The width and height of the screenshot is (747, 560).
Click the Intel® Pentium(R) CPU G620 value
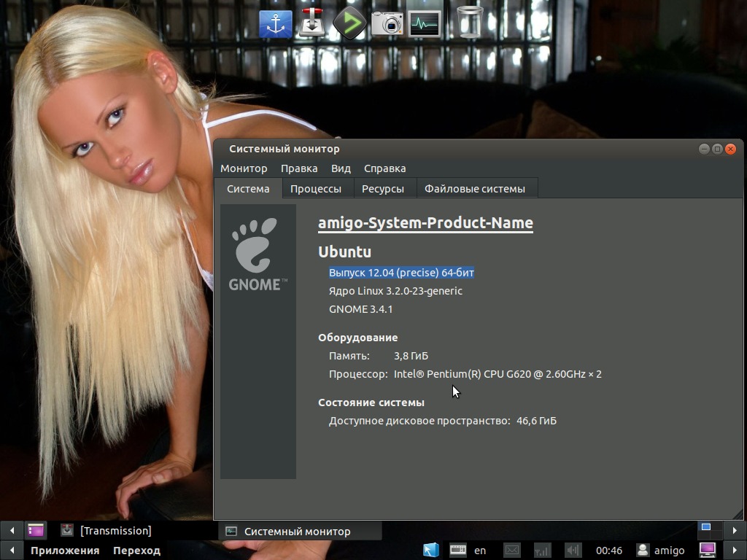498,374
